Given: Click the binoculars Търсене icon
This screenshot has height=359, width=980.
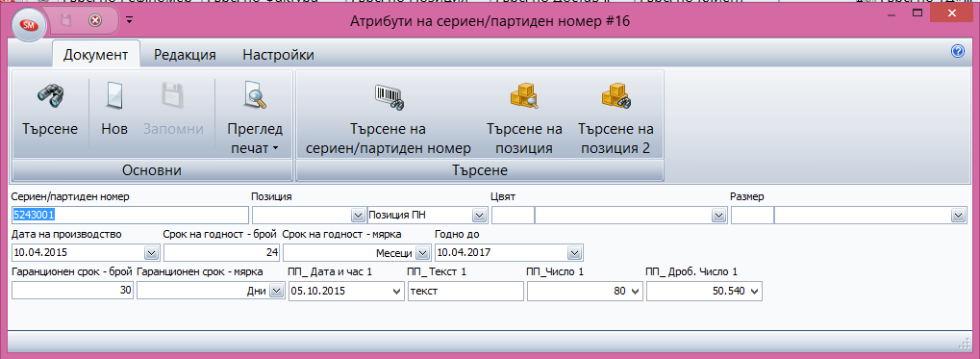Looking at the screenshot, I should (50, 95).
